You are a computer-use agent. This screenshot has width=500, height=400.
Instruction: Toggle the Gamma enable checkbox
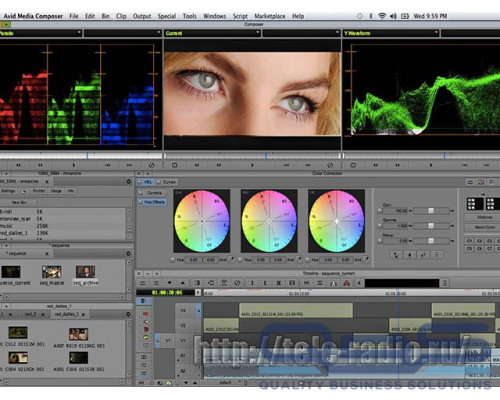379,226
